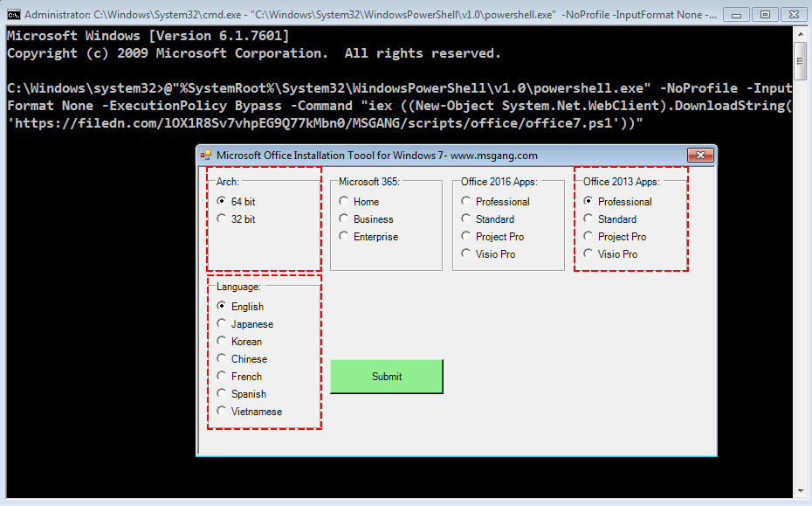Minimize the cmd.exe console window
The image size is (812, 506).
(x=736, y=15)
